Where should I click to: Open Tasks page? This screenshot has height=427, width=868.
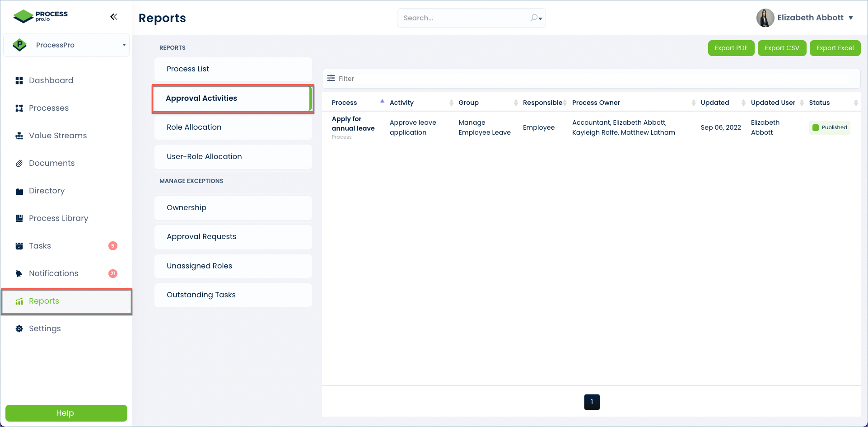point(40,246)
